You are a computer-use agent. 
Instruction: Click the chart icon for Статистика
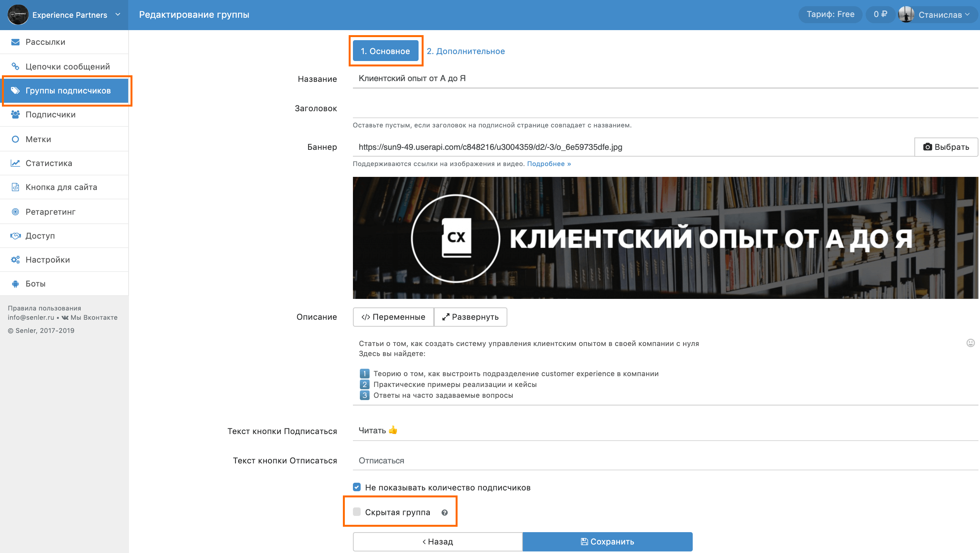15,163
